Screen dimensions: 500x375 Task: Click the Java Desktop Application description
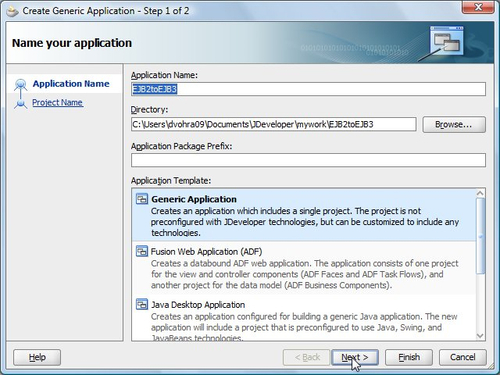coord(304,327)
